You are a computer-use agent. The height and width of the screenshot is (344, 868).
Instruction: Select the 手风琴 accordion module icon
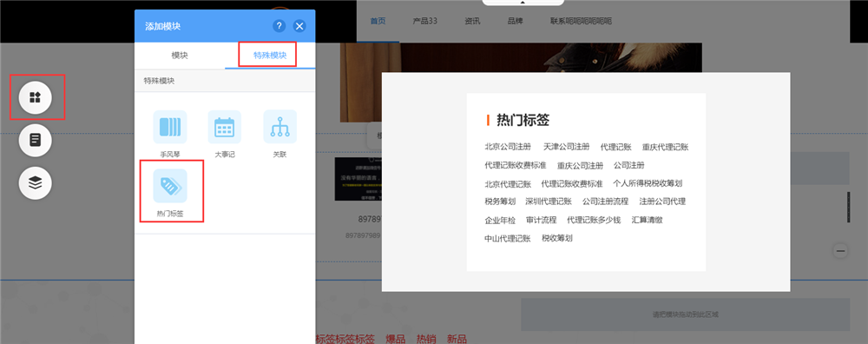(x=170, y=127)
